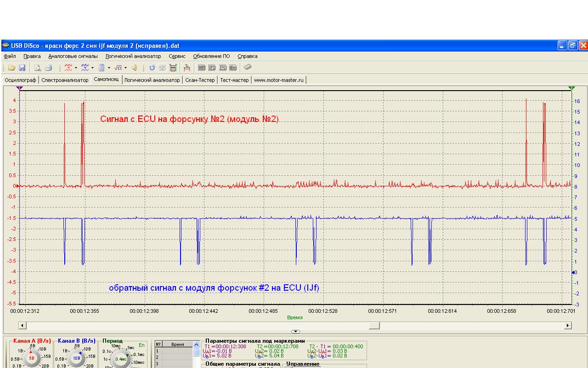The height and width of the screenshot is (368, 588).
Task: Click the time scrollbar right arrow
Action: [568, 326]
